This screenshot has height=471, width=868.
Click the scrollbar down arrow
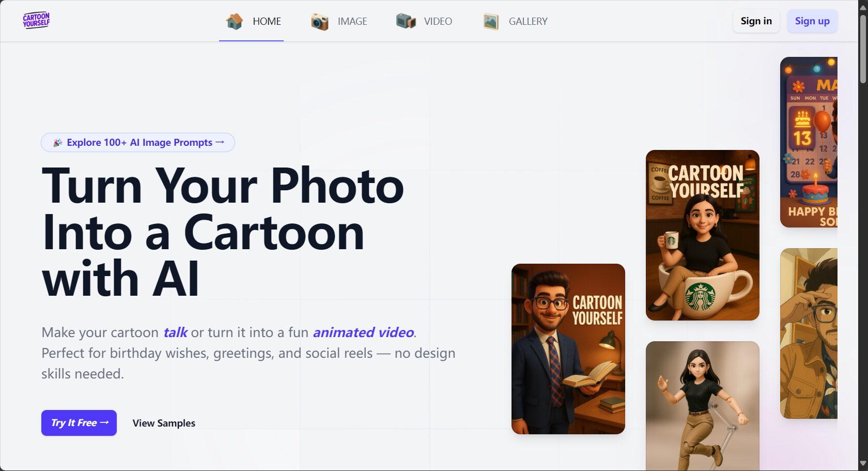pyautogui.click(x=863, y=464)
